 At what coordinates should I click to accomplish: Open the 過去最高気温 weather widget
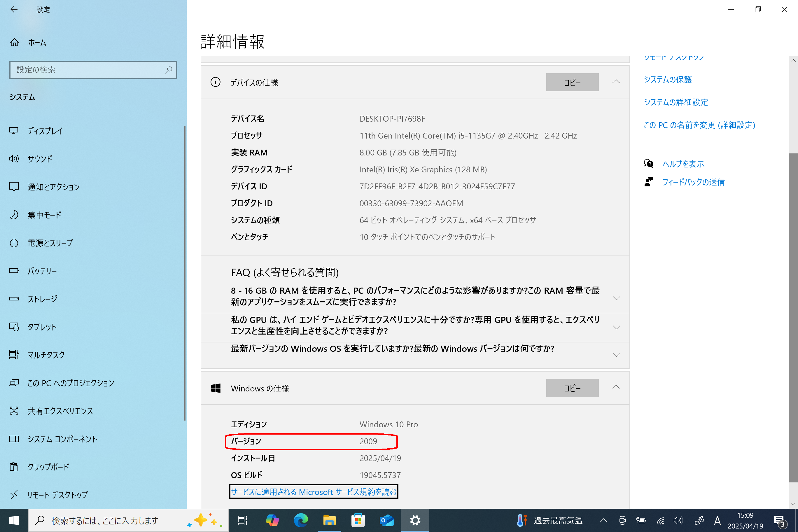[549, 520]
